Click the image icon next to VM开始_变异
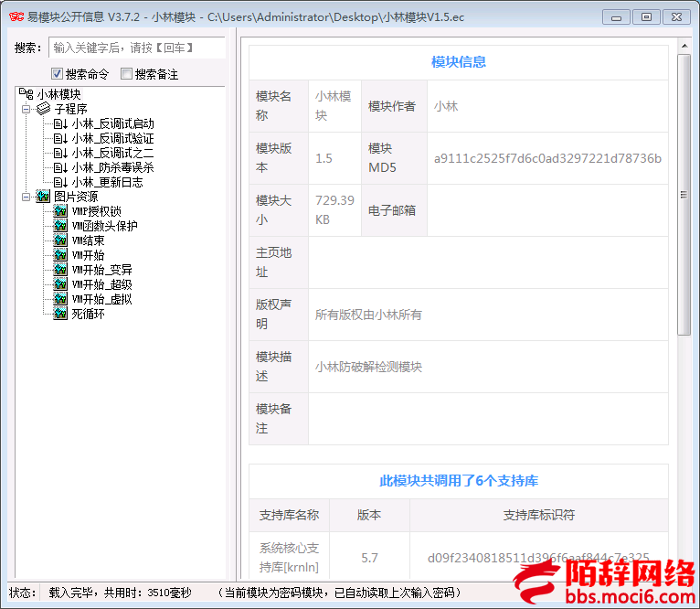 (x=60, y=270)
